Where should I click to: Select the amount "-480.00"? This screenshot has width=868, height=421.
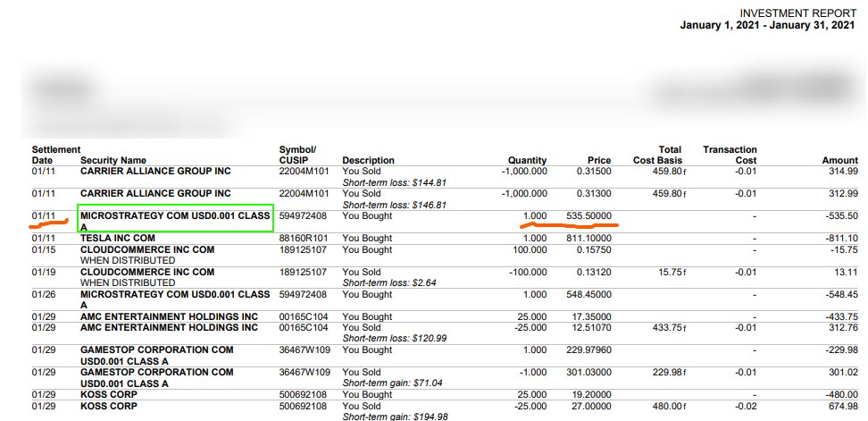[x=842, y=395]
